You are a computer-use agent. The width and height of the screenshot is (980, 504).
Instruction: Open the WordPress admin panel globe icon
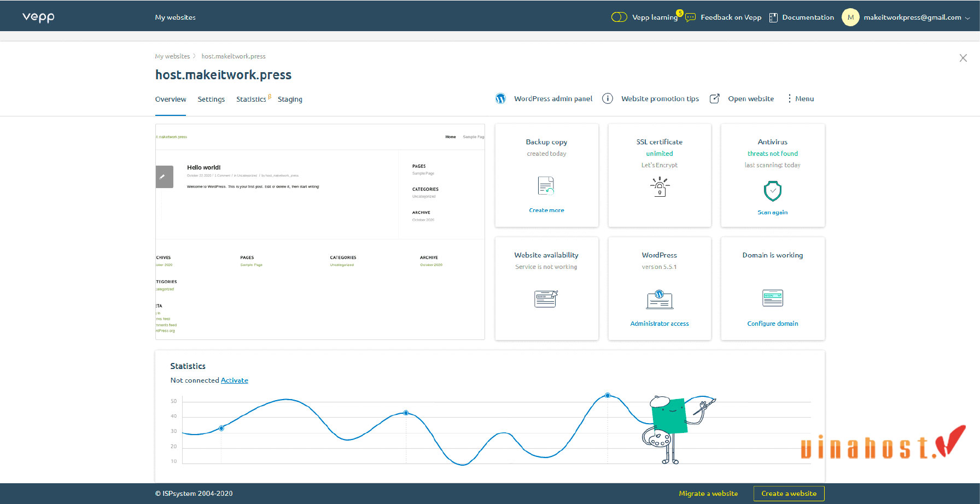click(500, 98)
